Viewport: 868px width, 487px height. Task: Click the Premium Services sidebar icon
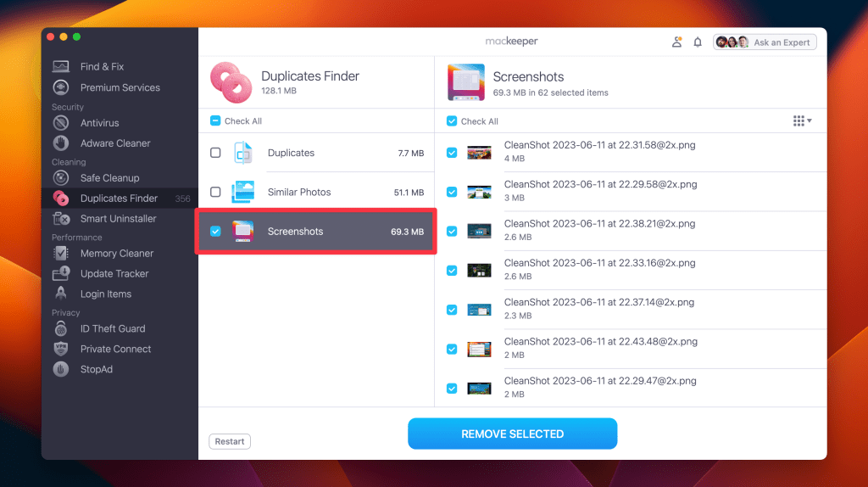(x=61, y=87)
